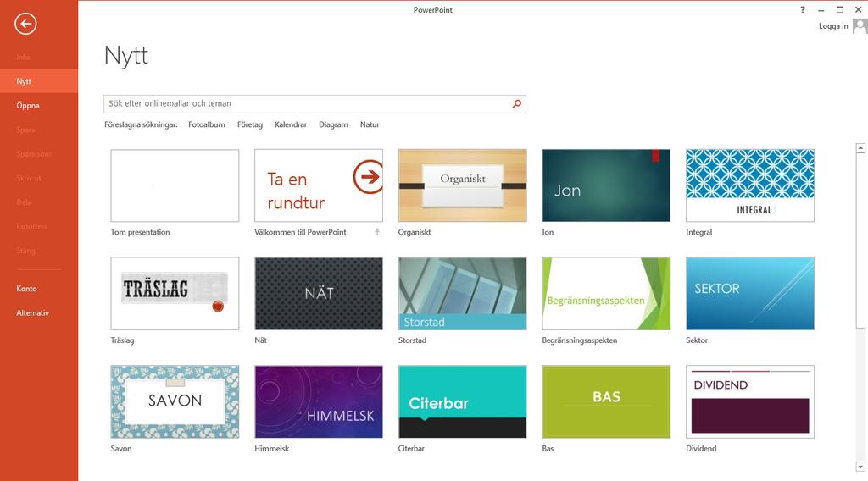Click the Kalendrar suggested search
The width and height of the screenshot is (868, 481).
[x=291, y=124]
